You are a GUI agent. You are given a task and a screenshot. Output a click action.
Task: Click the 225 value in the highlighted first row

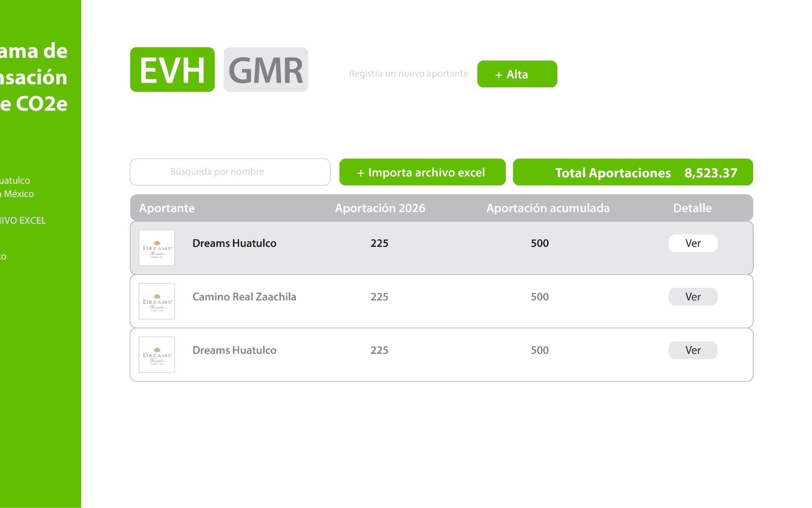(379, 243)
